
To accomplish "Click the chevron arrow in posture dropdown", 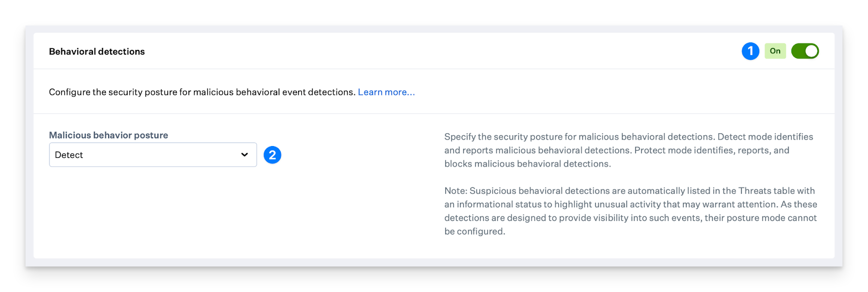I will click(x=245, y=155).
